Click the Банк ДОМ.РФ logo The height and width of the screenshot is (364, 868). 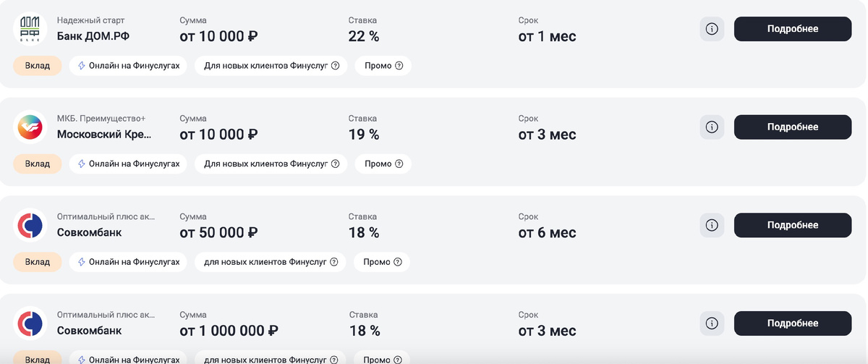coord(30,29)
